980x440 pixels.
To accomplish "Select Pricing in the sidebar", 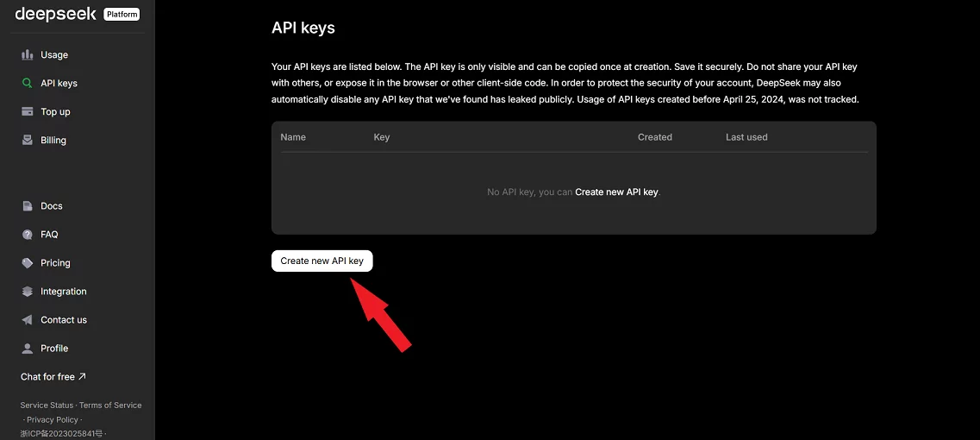I will (x=46, y=263).
